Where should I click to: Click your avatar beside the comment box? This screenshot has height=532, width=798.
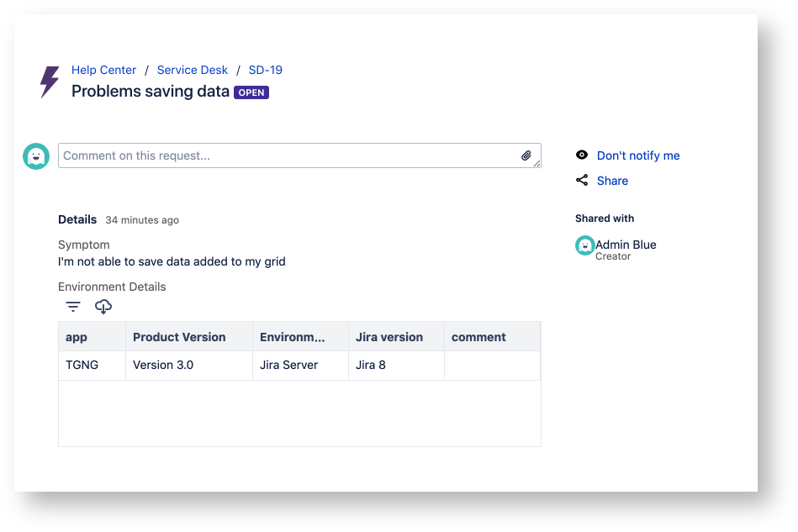coord(35,156)
